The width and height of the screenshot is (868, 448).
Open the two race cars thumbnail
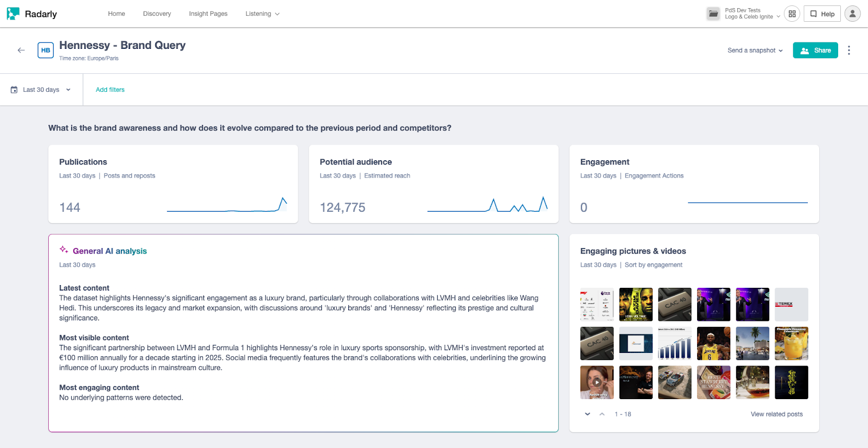pyautogui.click(x=675, y=382)
